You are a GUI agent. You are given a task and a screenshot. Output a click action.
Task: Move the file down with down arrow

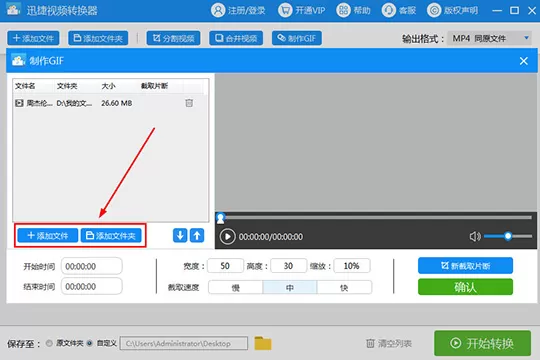tap(180, 236)
